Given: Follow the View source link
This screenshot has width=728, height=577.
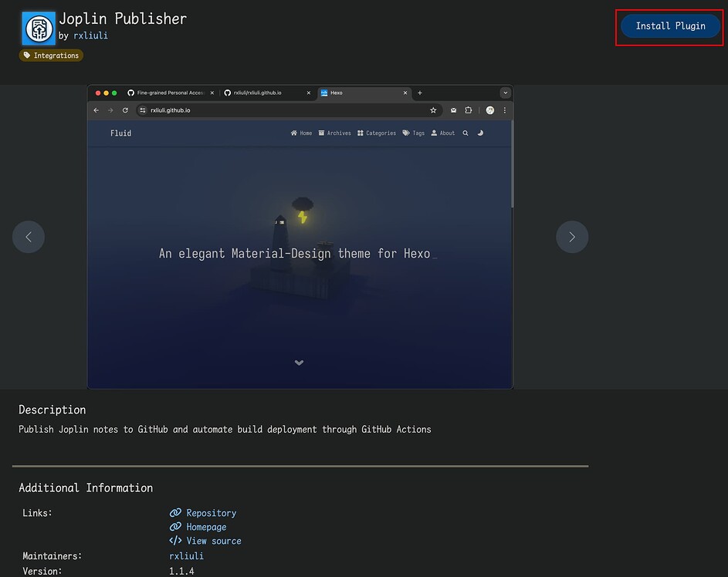Looking at the screenshot, I should [x=213, y=541].
